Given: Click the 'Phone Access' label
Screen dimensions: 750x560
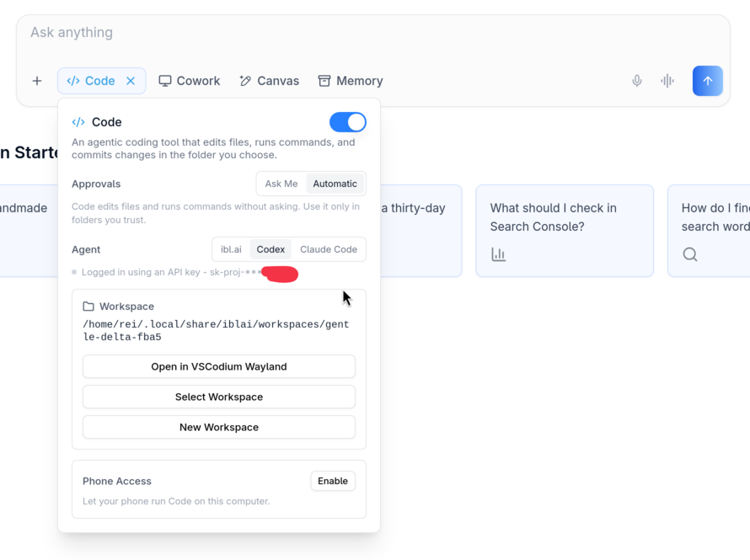Looking at the screenshot, I should pyautogui.click(x=117, y=481).
